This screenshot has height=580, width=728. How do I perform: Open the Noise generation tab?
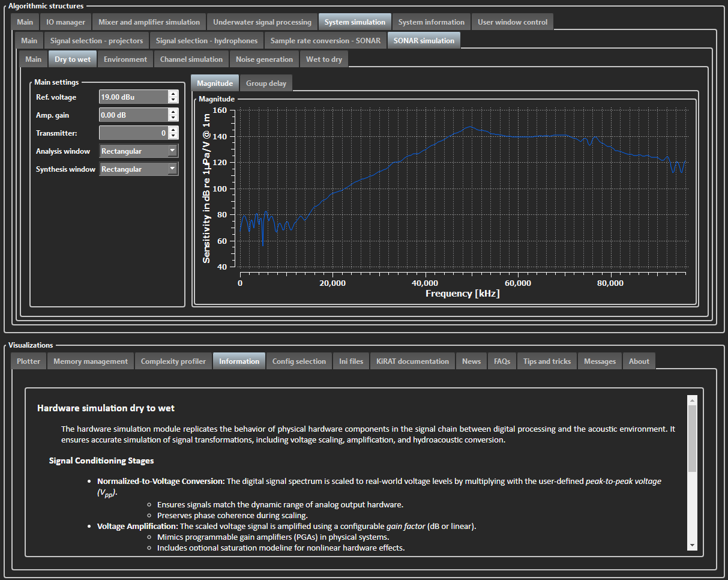click(x=265, y=59)
